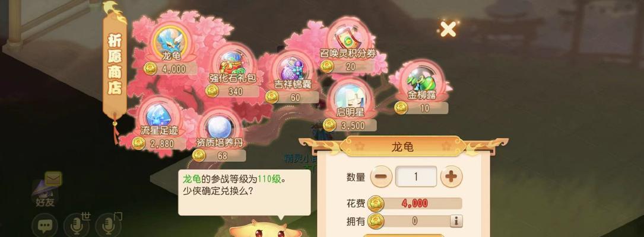The width and height of the screenshot is (644, 237).
Task: Toggle the world voice microphone
Action: [77, 226]
